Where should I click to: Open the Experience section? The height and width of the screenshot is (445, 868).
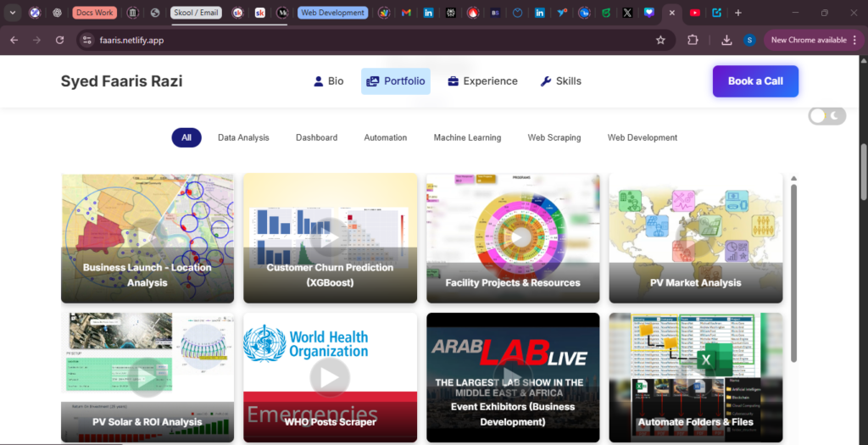point(482,81)
